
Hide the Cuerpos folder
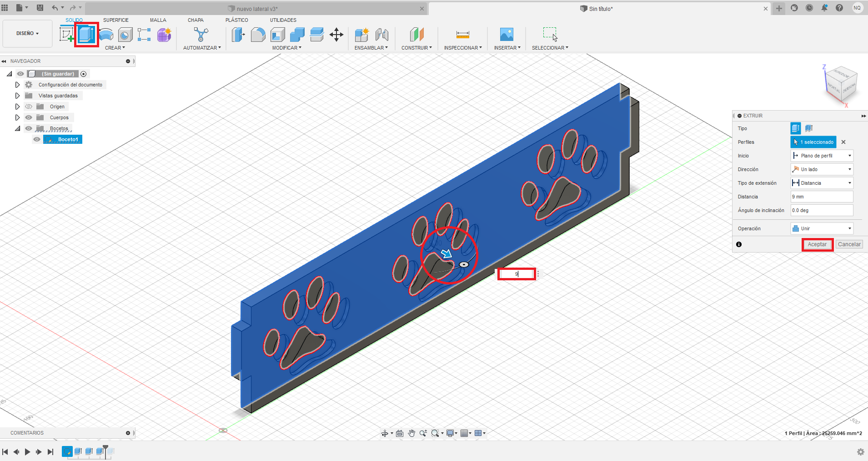pos(29,117)
